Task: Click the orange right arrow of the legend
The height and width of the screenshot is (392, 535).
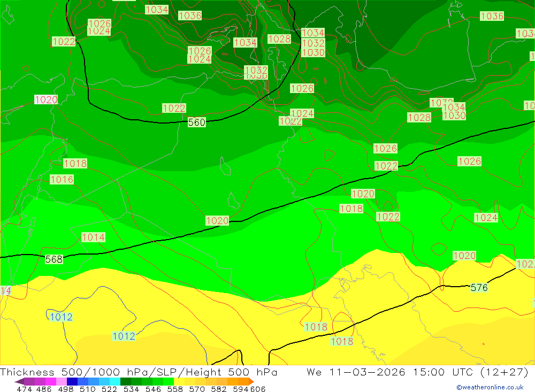Action: click(251, 381)
